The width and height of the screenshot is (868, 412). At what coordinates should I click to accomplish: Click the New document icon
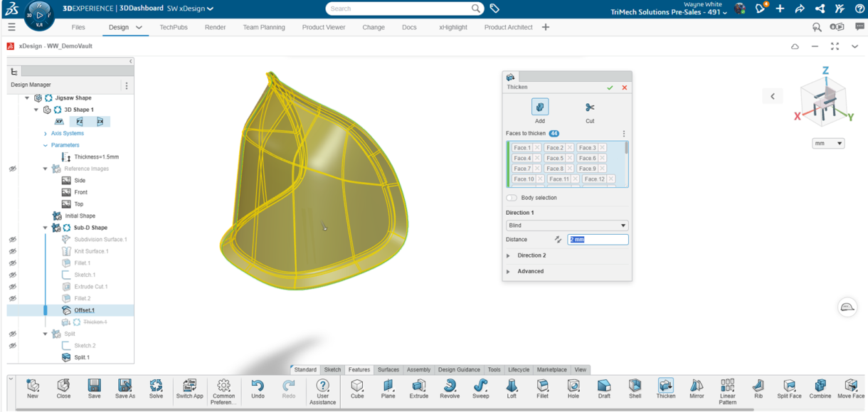pyautogui.click(x=33, y=389)
